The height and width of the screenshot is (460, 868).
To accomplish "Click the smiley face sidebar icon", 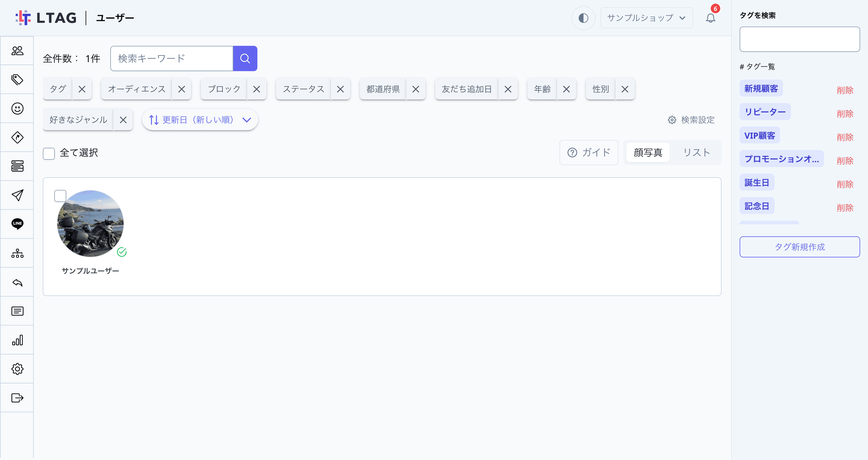I will tap(17, 109).
